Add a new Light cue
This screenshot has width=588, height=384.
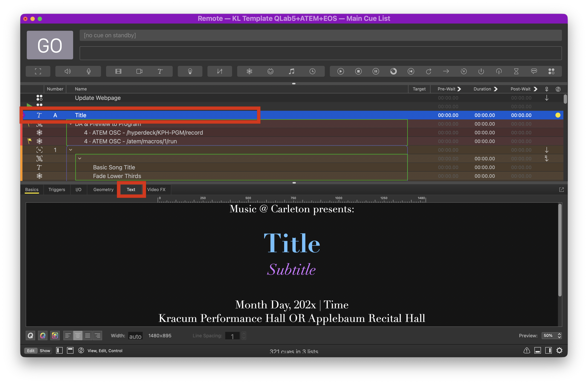tap(190, 71)
